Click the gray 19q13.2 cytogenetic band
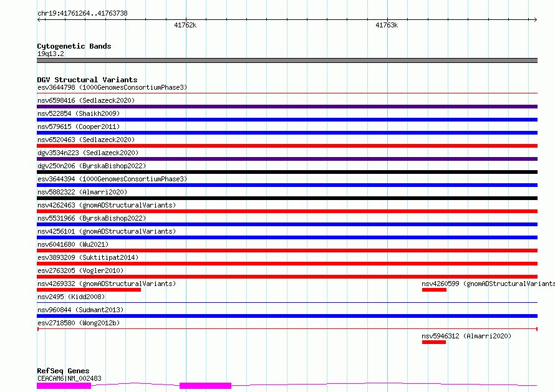 [287, 60]
